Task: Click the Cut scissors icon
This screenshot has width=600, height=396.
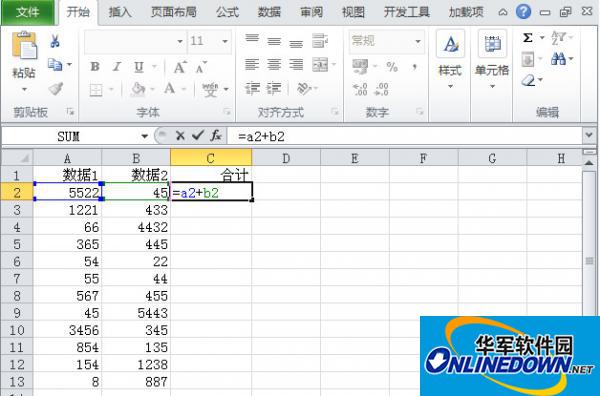Action: 55,41
